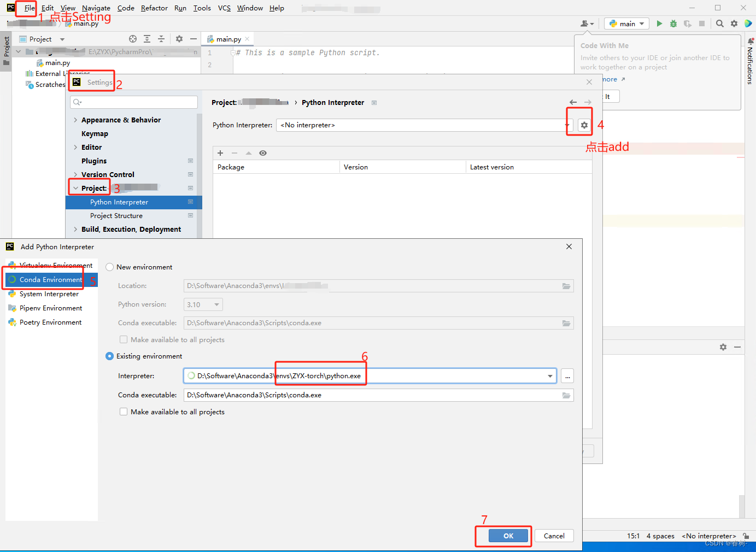
Task: Open Search Everywhere magnifier icon
Action: pyautogui.click(x=720, y=24)
